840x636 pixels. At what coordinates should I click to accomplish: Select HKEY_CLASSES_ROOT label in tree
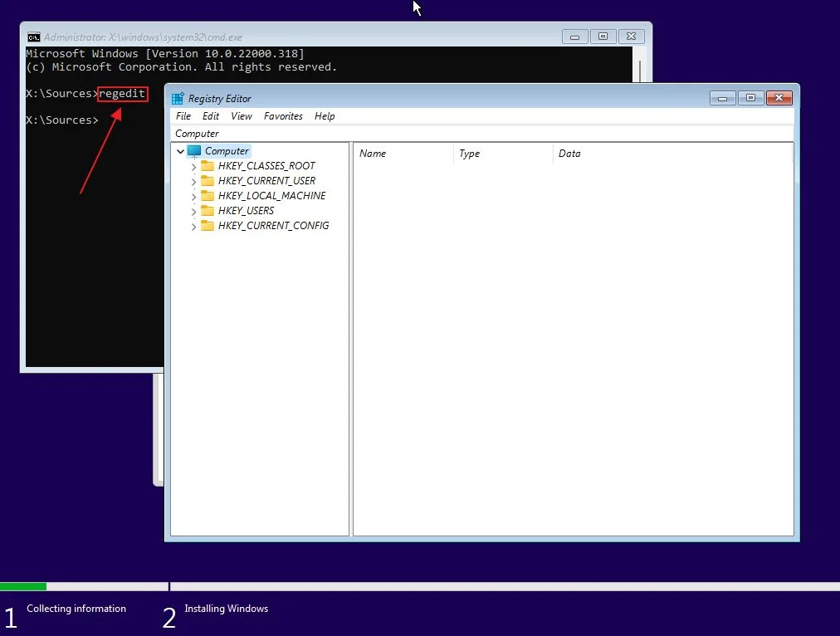tap(266, 166)
